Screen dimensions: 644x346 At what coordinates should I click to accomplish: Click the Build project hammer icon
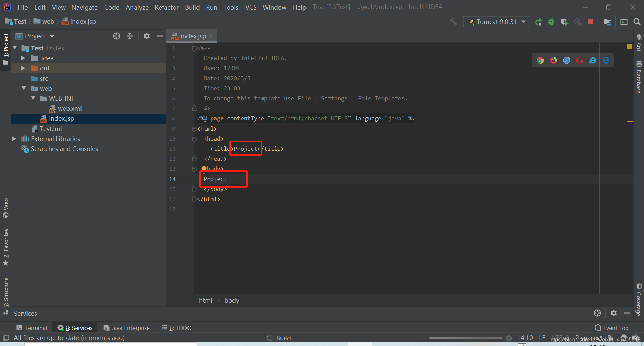453,22
